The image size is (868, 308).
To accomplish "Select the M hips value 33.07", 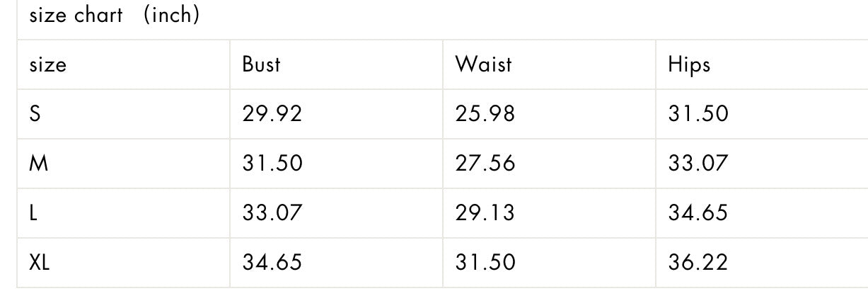I will click(698, 164).
